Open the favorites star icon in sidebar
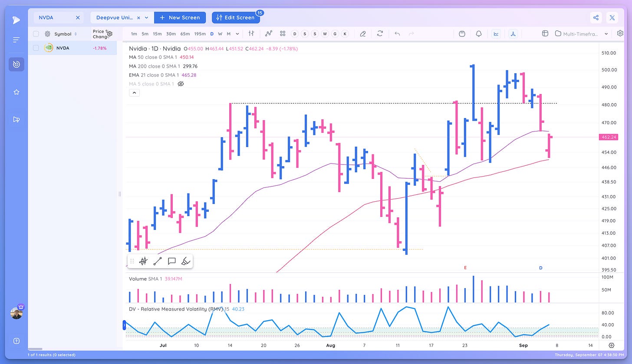This screenshot has height=364, width=632. tap(16, 92)
